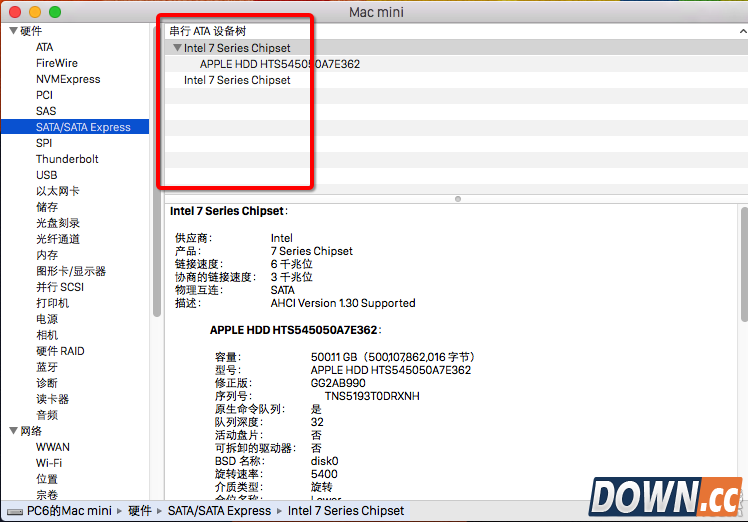Viewport: 748px width, 522px height.
Task: Select 以太网卡 in the sidebar
Action: tap(58, 191)
